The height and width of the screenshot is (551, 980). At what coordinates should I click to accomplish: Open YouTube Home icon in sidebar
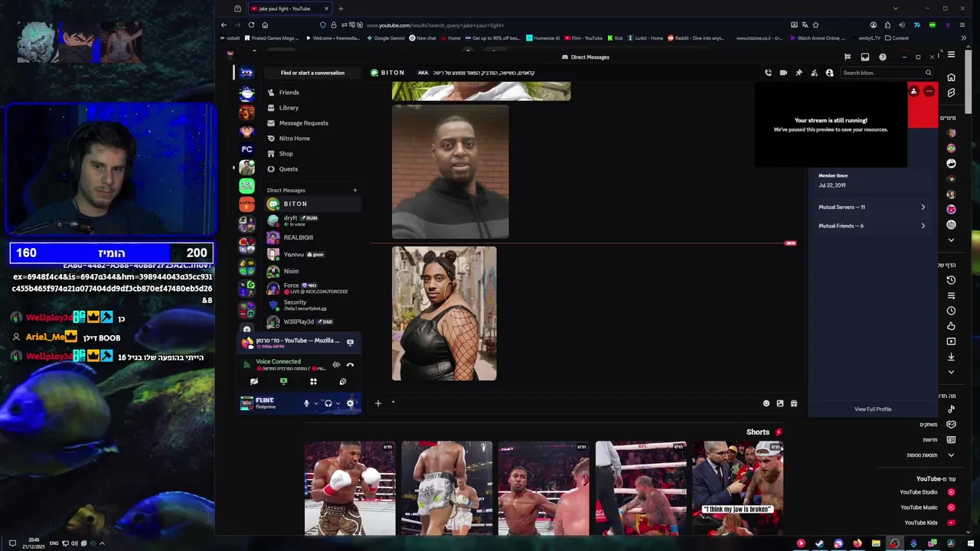(951, 77)
